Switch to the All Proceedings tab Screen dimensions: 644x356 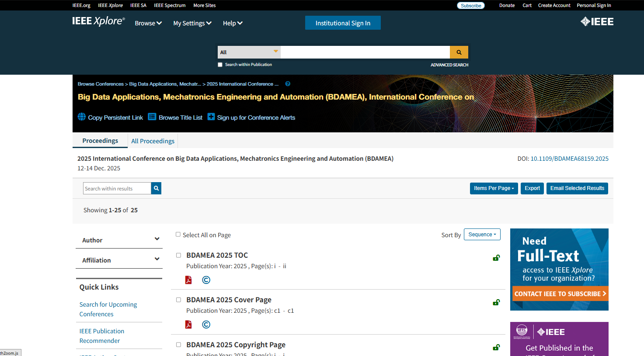click(153, 141)
